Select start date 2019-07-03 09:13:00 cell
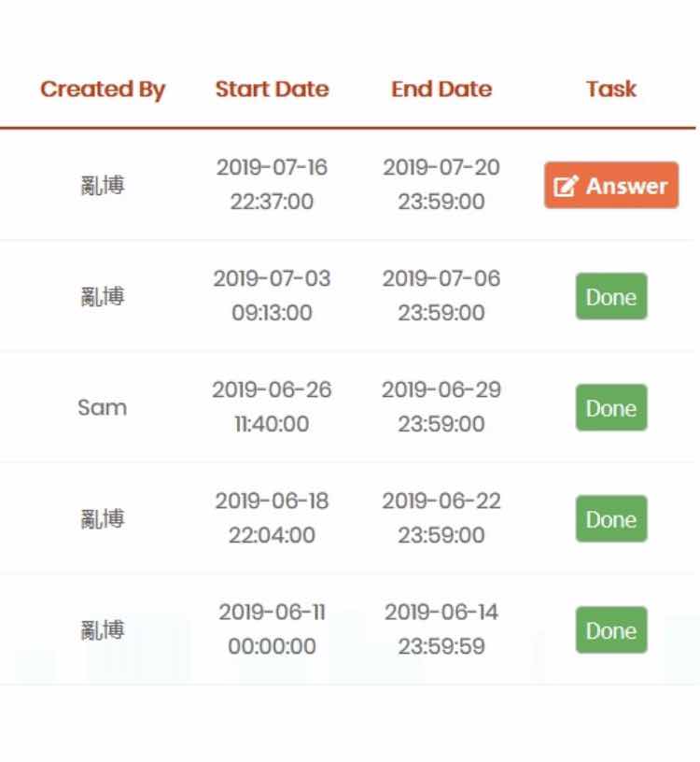Viewport: 700px width, 762px height. click(x=272, y=296)
